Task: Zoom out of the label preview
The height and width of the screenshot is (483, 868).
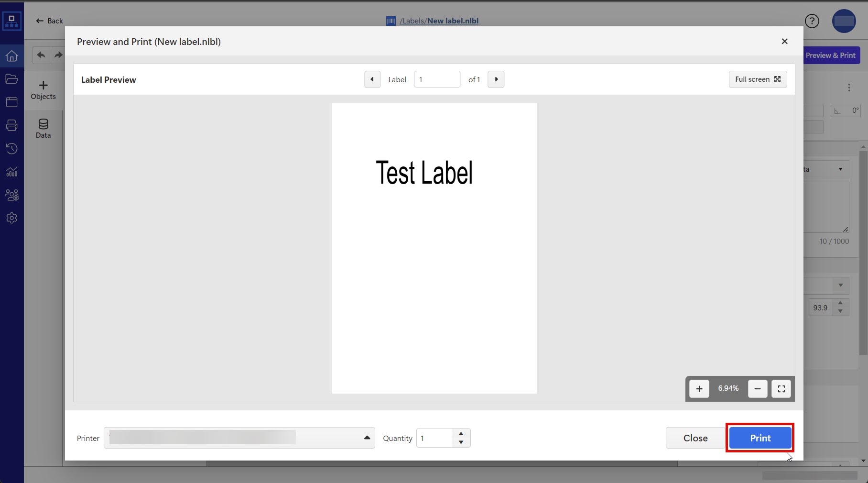Action: pos(758,389)
